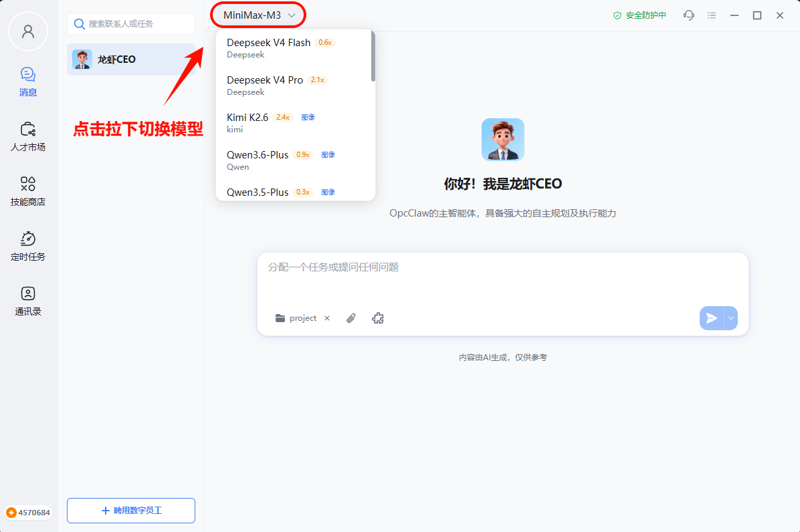Open the 人才市场 talent market
Image resolution: width=800 pixels, height=532 pixels.
point(28,136)
